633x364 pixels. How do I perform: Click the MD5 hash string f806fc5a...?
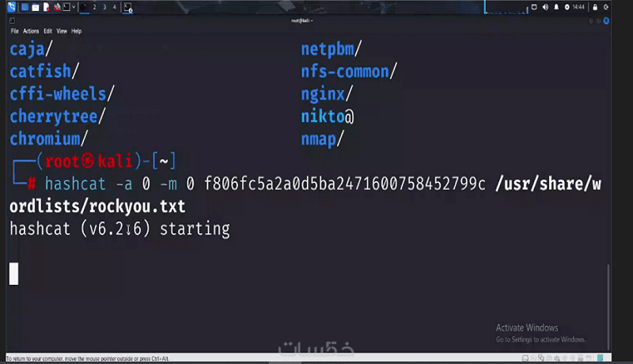tap(345, 184)
